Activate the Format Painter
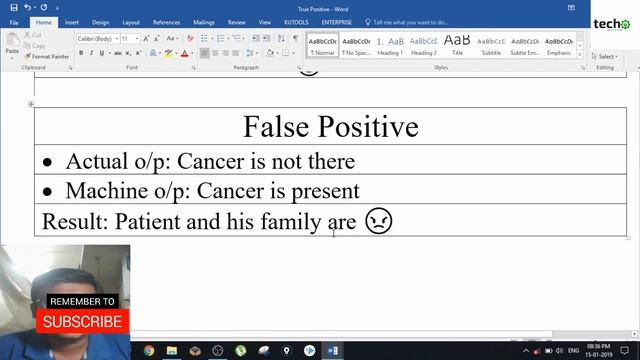 [x=47, y=56]
